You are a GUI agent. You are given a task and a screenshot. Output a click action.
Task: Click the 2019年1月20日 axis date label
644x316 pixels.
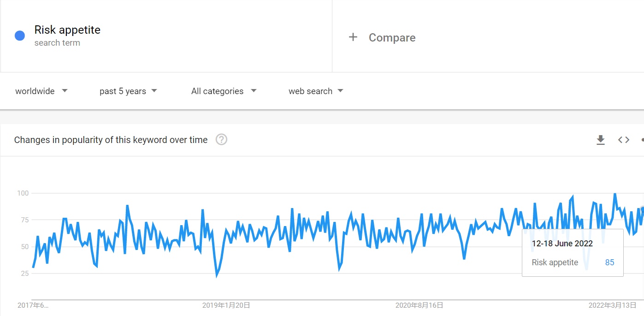pos(226,305)
